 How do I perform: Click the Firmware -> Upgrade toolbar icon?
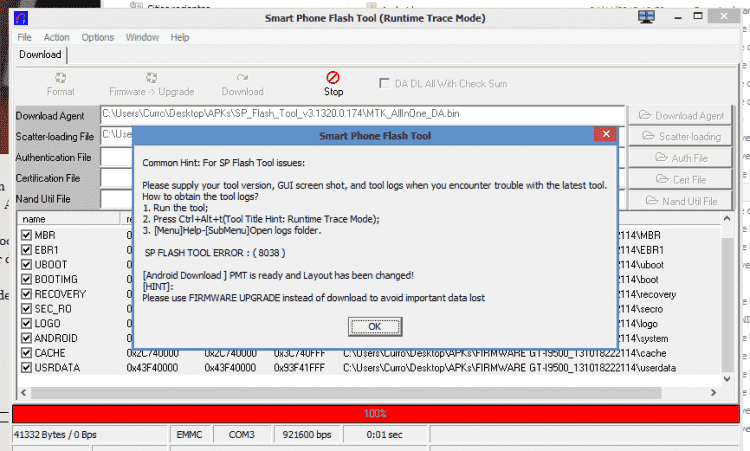pyautogui.click(x=151, y=78)
